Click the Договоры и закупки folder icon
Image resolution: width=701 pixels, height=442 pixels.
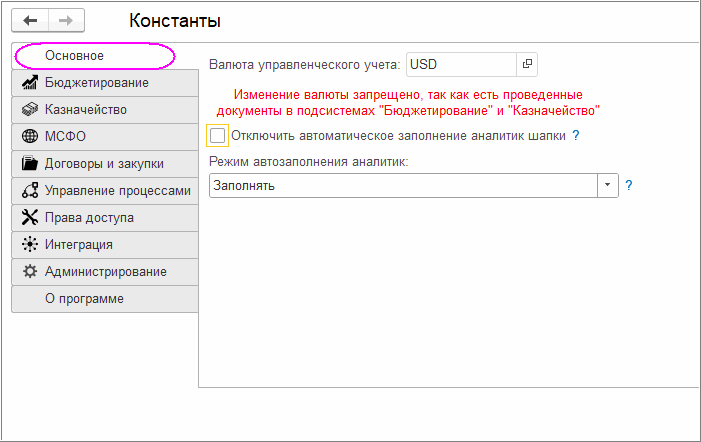click(x=29, y=164)
